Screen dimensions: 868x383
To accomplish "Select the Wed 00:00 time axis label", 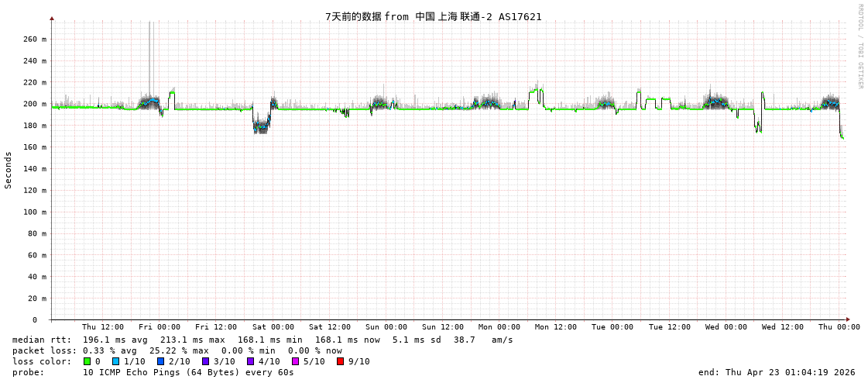I will tap(726, 327).
